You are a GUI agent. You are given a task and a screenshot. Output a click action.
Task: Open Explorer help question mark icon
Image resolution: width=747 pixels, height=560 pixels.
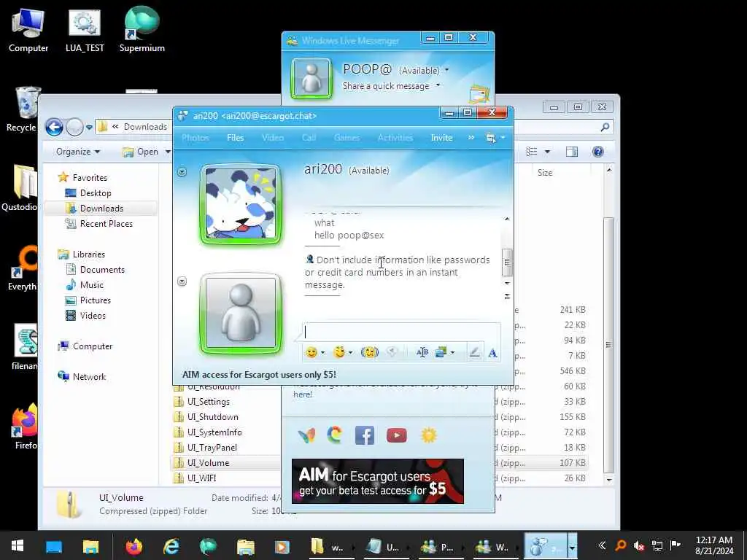click(x=598, y=152)
